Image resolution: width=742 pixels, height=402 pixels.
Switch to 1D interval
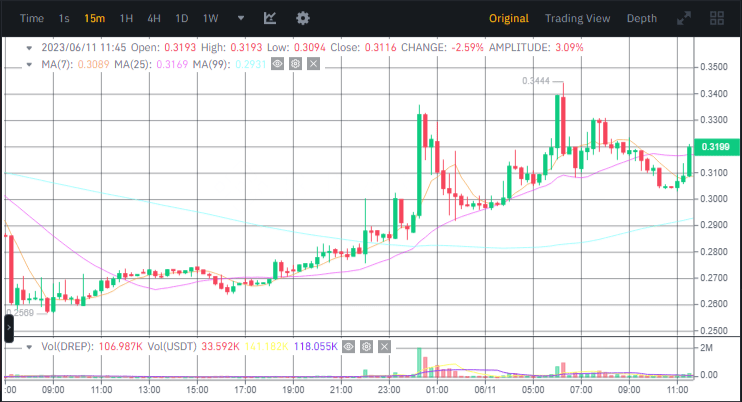(x=182, y=18)
